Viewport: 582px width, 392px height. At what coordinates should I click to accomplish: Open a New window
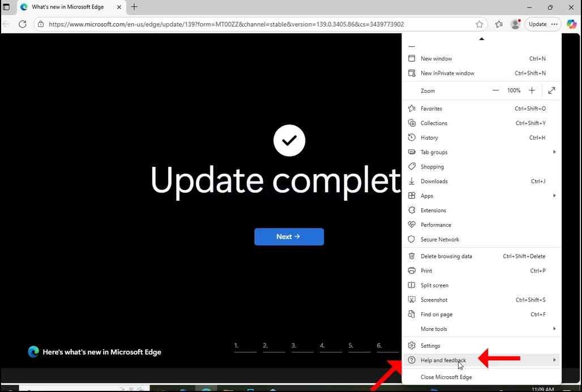[x=481, y=59]
